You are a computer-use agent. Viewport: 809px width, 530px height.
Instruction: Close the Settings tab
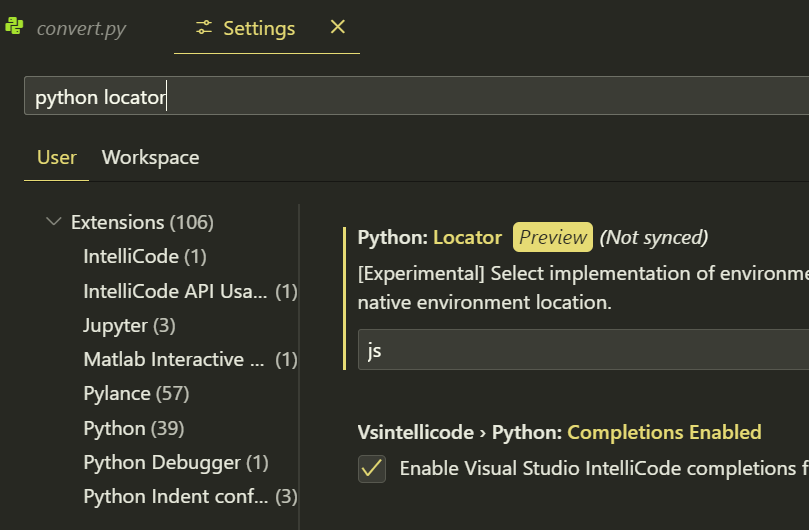click(x=338, y=27)
